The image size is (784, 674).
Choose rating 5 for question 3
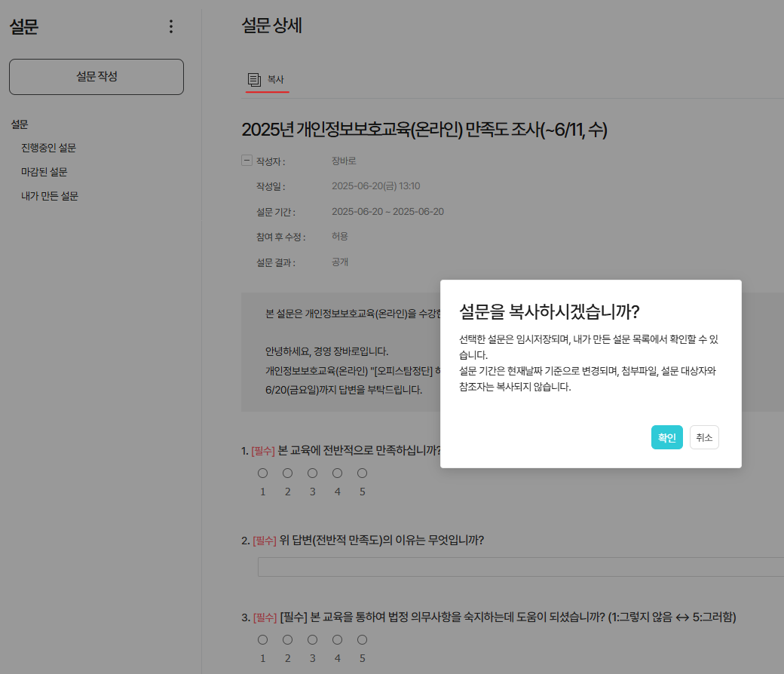[363, 640]
